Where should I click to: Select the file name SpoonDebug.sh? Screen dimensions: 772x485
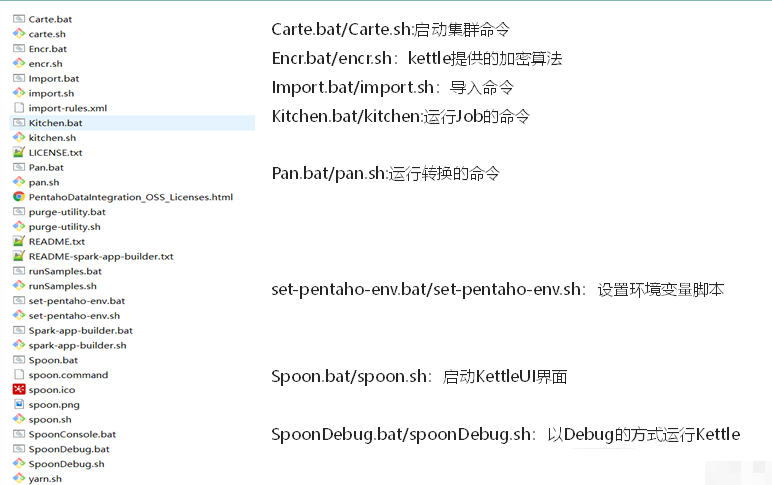click(x=66, y=463)
